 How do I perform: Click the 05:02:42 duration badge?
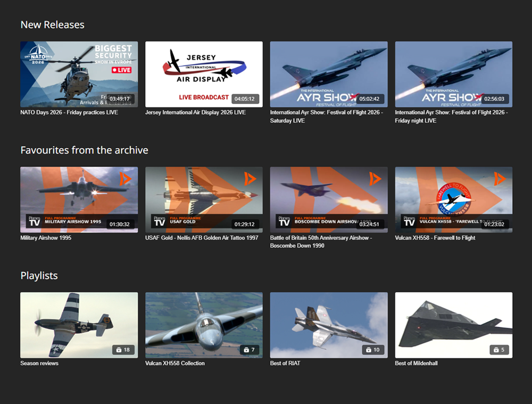pos(370,99)
